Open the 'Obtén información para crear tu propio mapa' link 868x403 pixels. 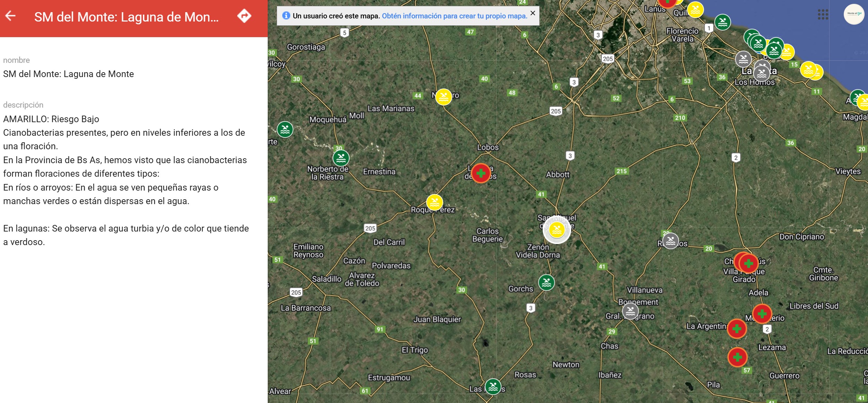pyautogui.click(x=454, y=16)
